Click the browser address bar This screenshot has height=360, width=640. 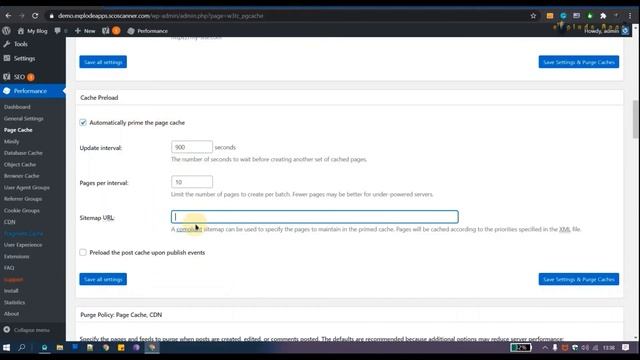click(x=286, y=16)
